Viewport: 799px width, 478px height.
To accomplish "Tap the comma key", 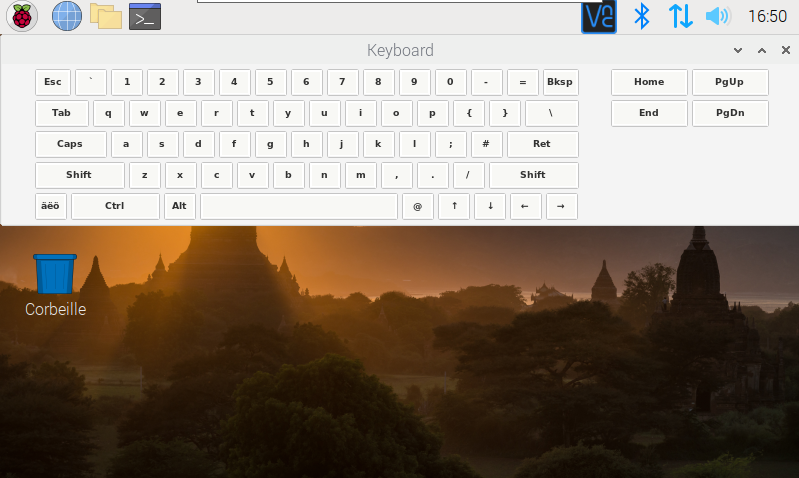I will (x=397, y=175).
